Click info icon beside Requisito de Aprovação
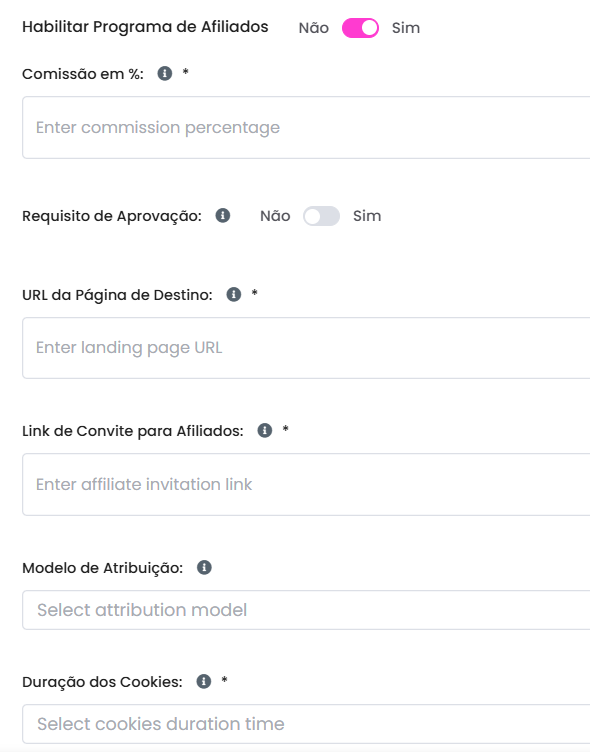 pos(223,215)
